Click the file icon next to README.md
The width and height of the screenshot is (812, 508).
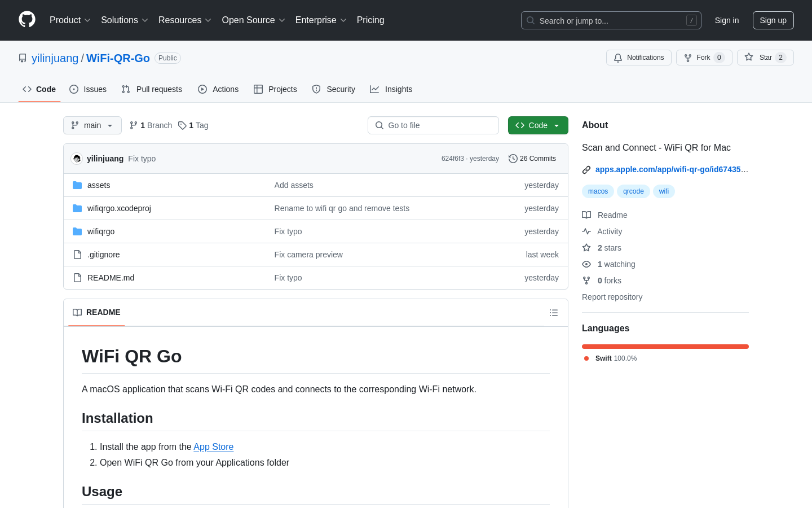(x=77, y=278)
